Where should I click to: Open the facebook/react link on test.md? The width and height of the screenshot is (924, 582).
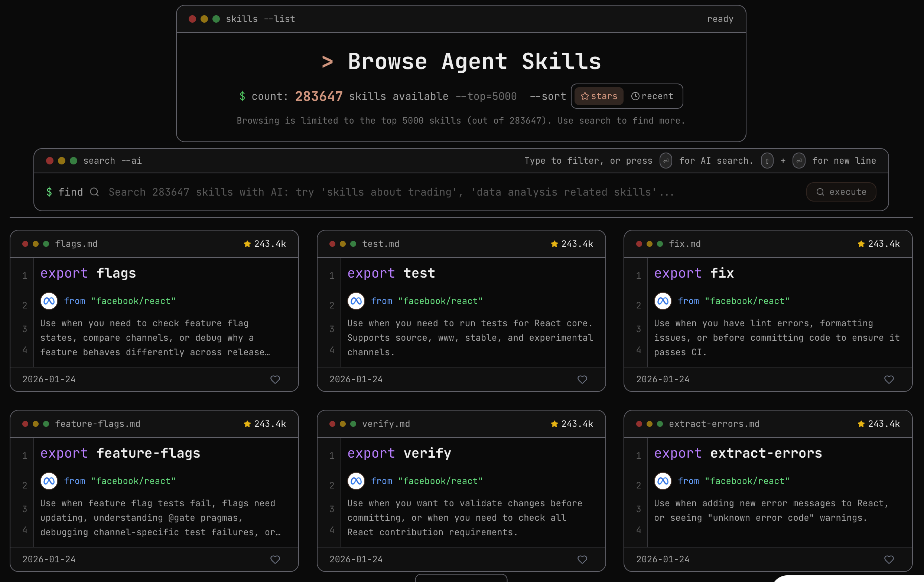point(440,301)
